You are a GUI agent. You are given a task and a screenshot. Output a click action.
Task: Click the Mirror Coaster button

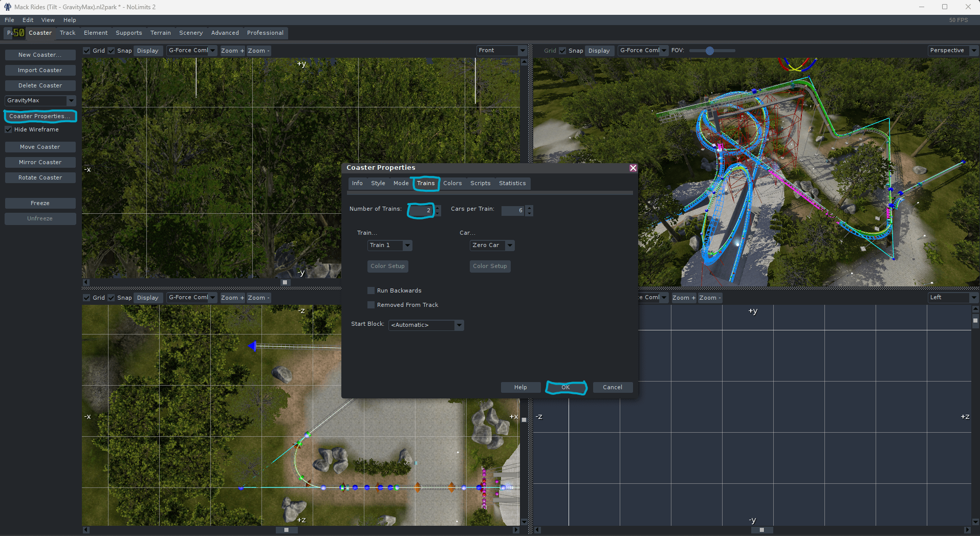40,162
